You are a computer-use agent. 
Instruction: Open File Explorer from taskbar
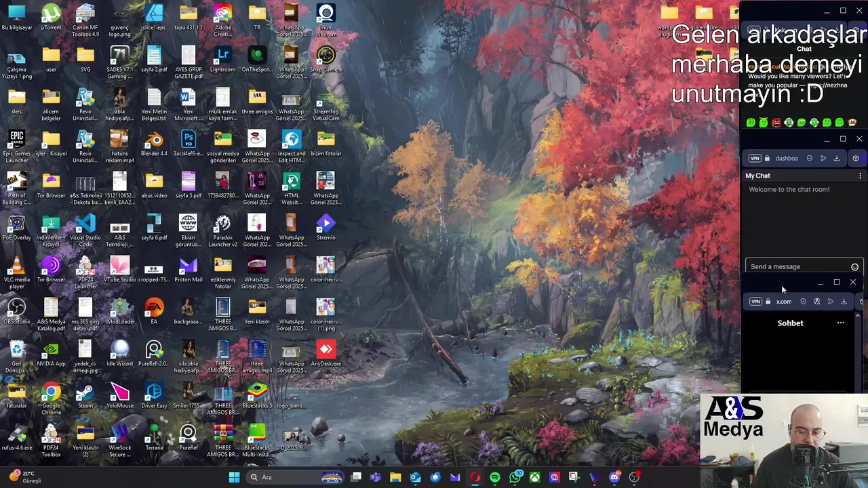[x=395, y=477]
